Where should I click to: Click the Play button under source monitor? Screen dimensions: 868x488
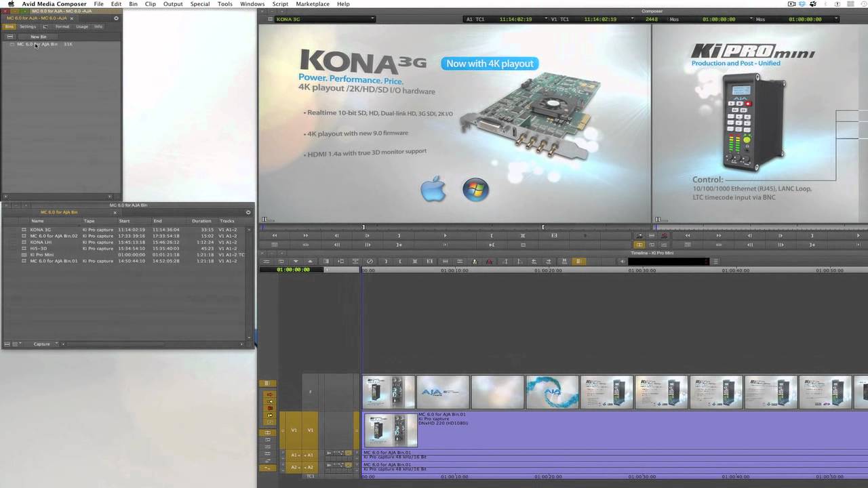[x=445, y=235]
